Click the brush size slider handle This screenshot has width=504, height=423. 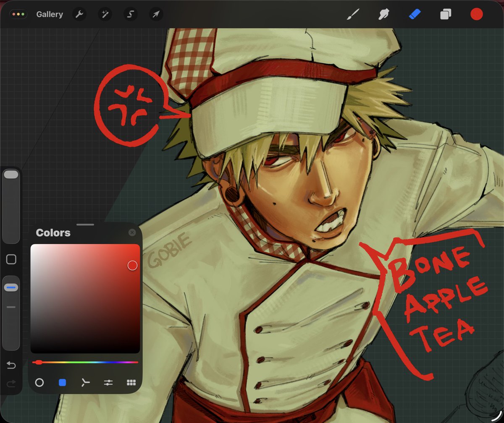(x=11, y=175)
